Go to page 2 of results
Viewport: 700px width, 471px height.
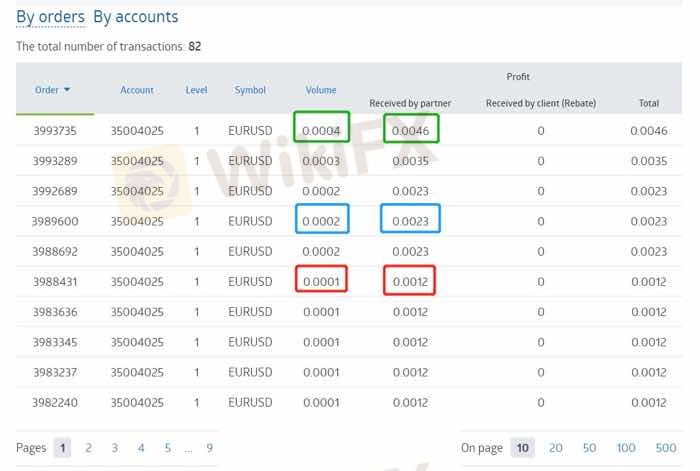tap(88, 448)
